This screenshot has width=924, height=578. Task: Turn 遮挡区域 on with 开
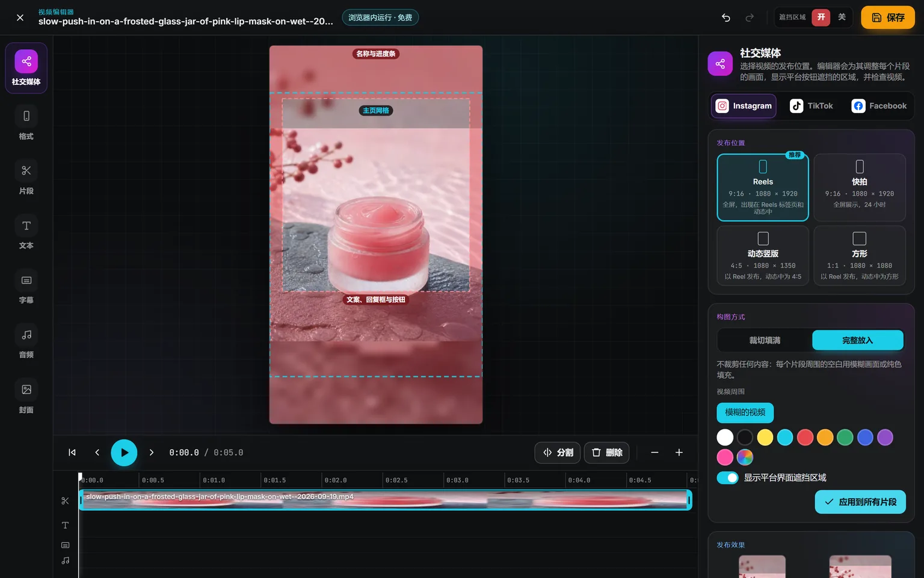[821, 17]
